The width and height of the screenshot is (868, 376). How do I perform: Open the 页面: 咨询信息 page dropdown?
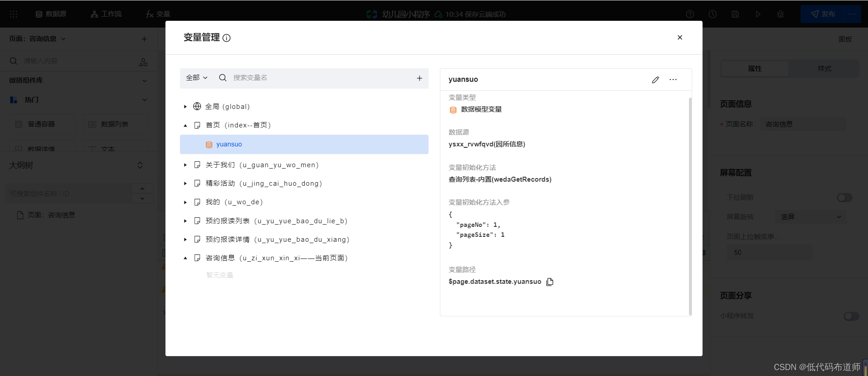click(x=38, y=39)
